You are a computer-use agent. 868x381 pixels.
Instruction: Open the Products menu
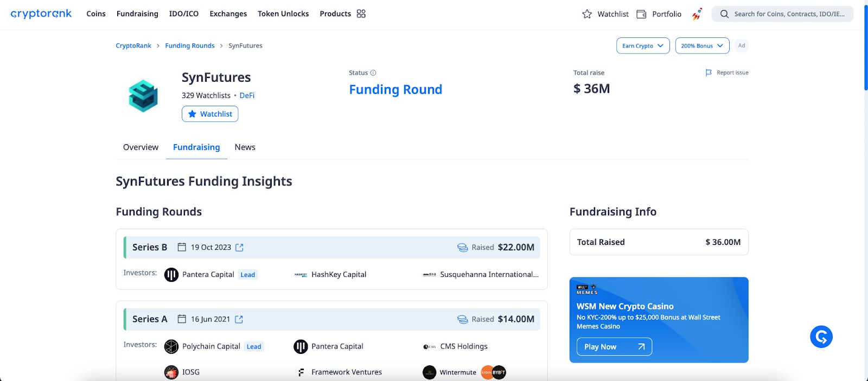point(335,14)
